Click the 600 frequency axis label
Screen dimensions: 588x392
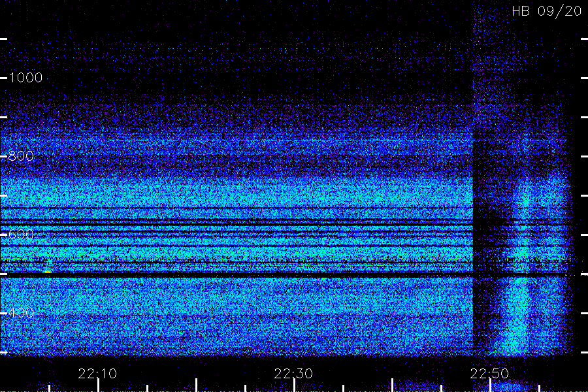pyautogui.click(x=21, y=235)
